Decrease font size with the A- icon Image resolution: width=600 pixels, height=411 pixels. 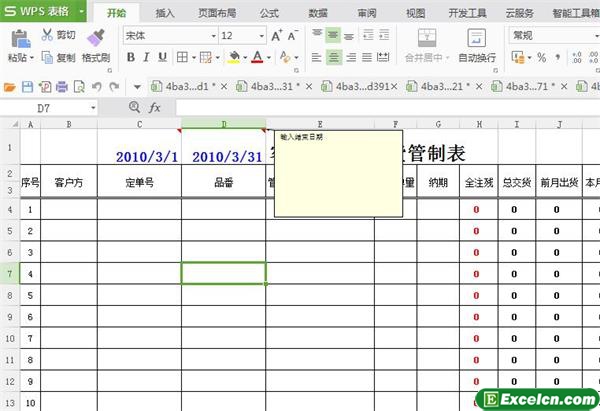coord(293,36)
